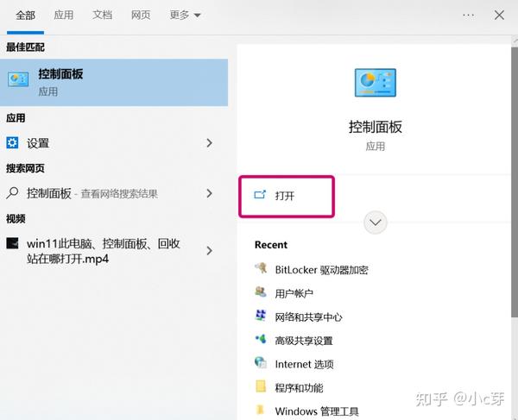This screenshot has height=420, width=518.
Task: Click the 高级共享设置 icon
Action: (x=261, y=339)
